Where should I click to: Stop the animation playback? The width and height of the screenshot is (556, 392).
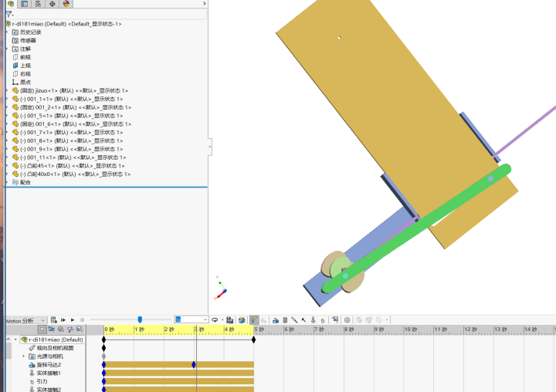(x=82, y=319)
